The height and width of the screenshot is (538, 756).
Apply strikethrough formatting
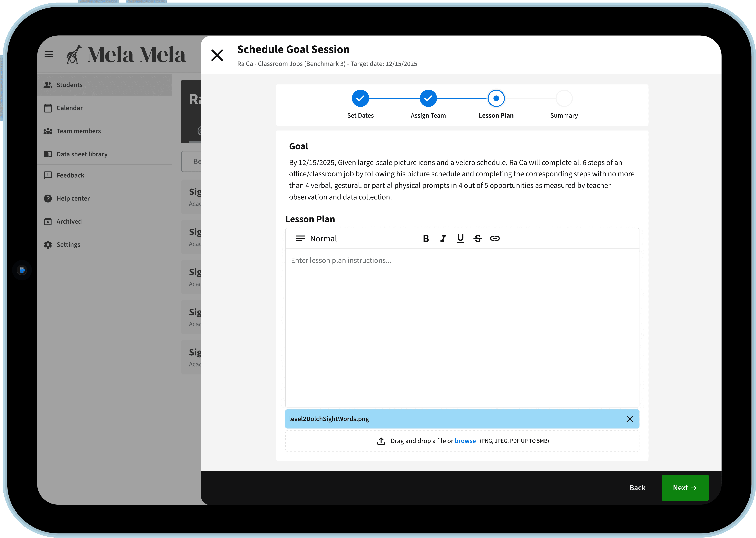tap(478, 238)
